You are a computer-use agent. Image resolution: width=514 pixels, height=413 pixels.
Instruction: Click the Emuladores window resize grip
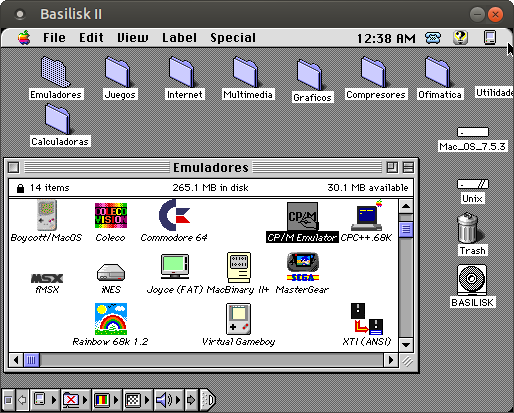pos(406,360)
